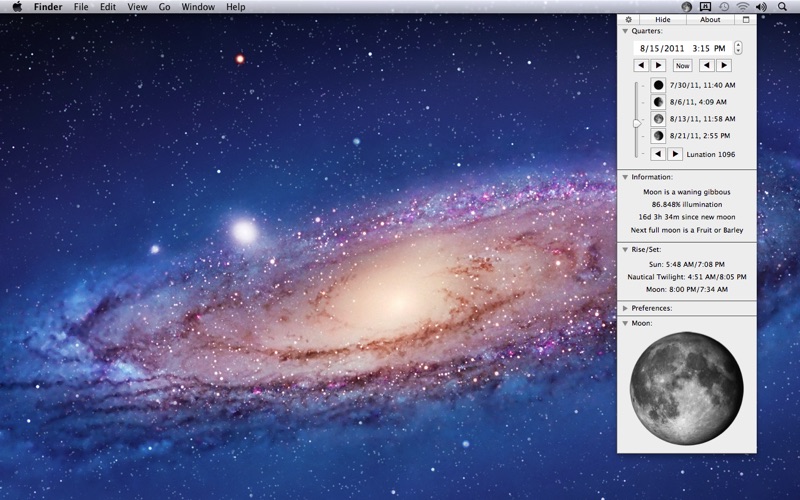The height and width of the screenshot is (500, 800).
Task: Go to previous lunation using back arrow
Action: coord(658,154)
